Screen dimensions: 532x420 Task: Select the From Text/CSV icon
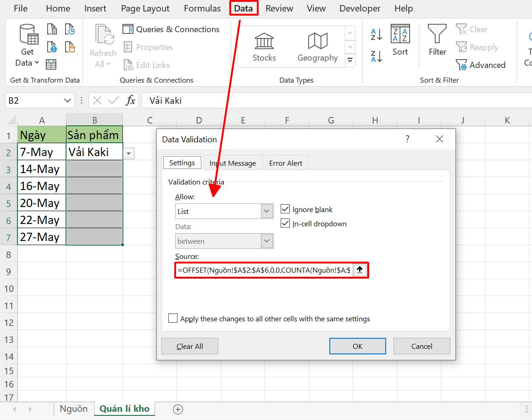coord(52,28)
